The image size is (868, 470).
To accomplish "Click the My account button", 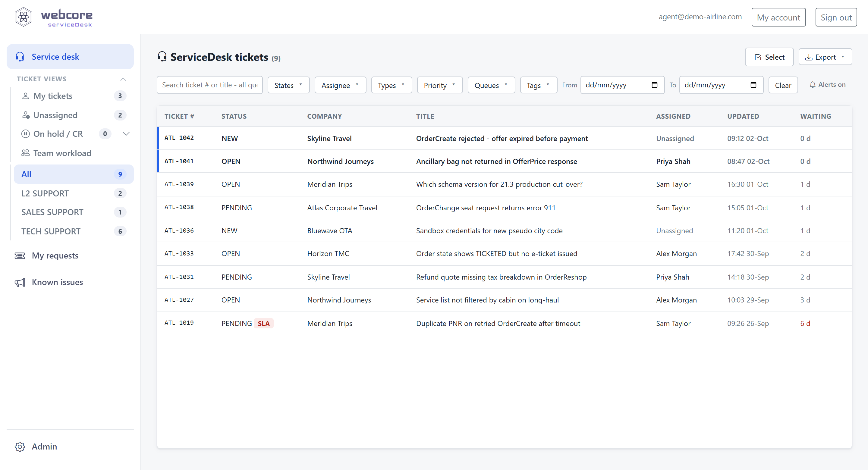I will (x=778, y=17).
